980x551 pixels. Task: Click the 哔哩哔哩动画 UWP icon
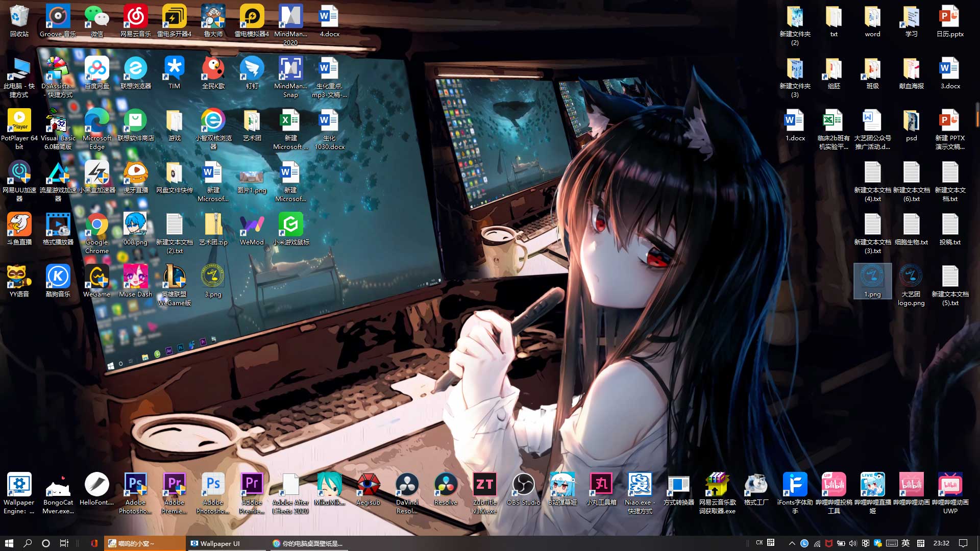[950, 493]
